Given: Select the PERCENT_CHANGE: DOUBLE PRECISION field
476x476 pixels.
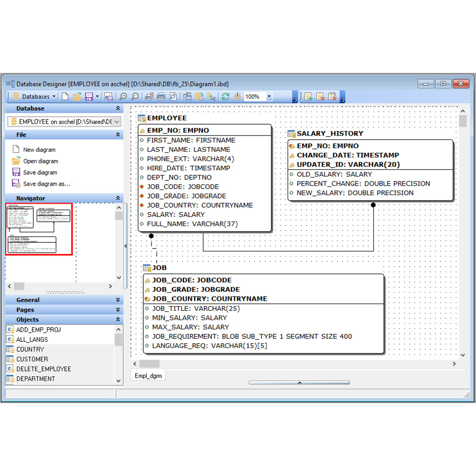Looking at the screenshot, I should (x=363, y=184).
